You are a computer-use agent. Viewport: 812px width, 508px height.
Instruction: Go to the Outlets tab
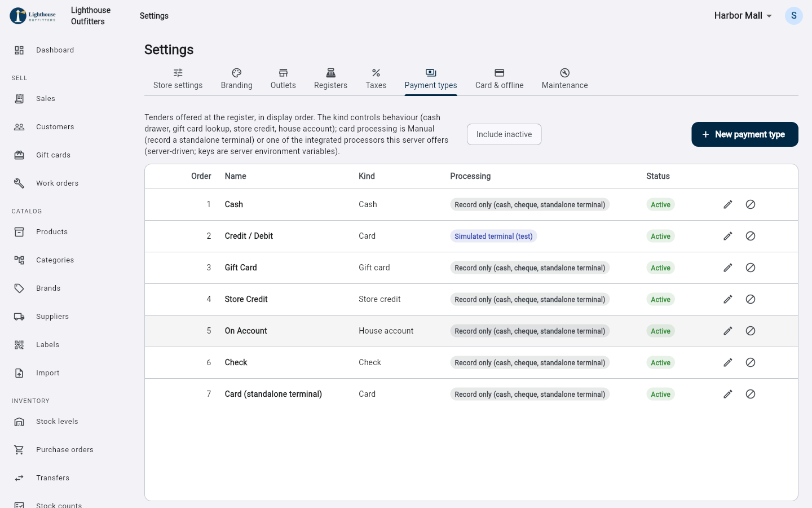283,79
